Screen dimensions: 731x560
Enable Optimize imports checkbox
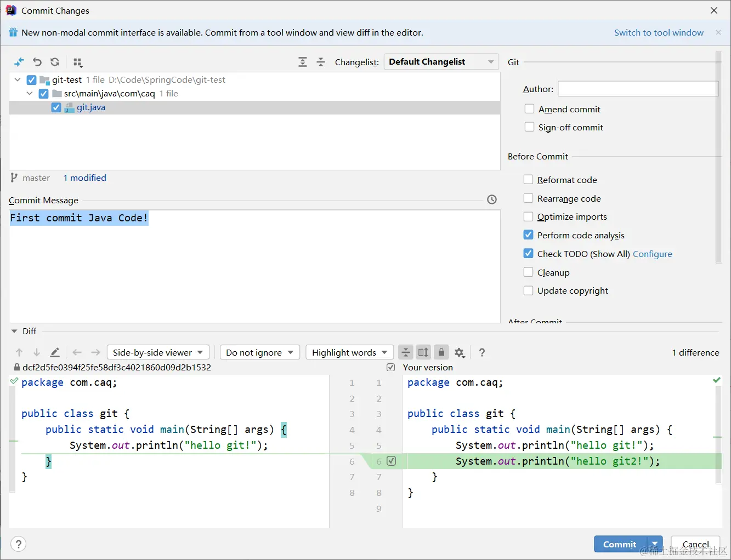528,216
